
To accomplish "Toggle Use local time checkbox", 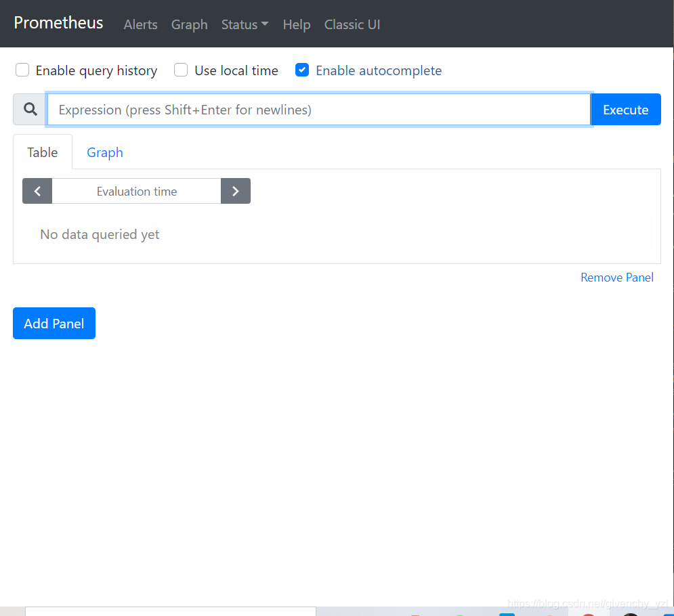I will point(181,70).
